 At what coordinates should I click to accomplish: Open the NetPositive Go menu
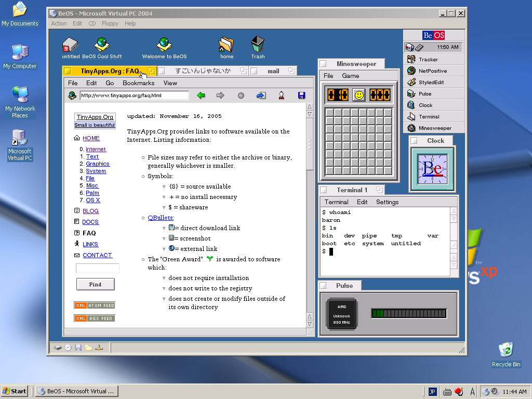click(110, 83)
